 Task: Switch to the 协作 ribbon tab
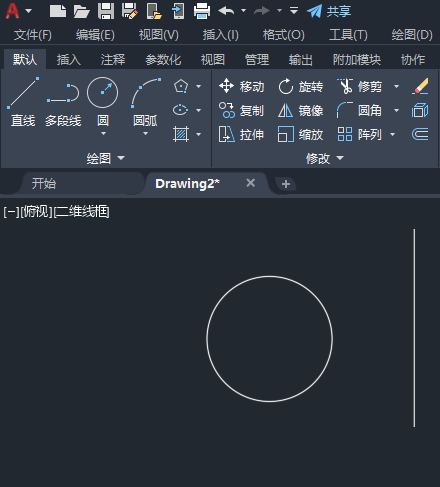[x=413, y=60]
